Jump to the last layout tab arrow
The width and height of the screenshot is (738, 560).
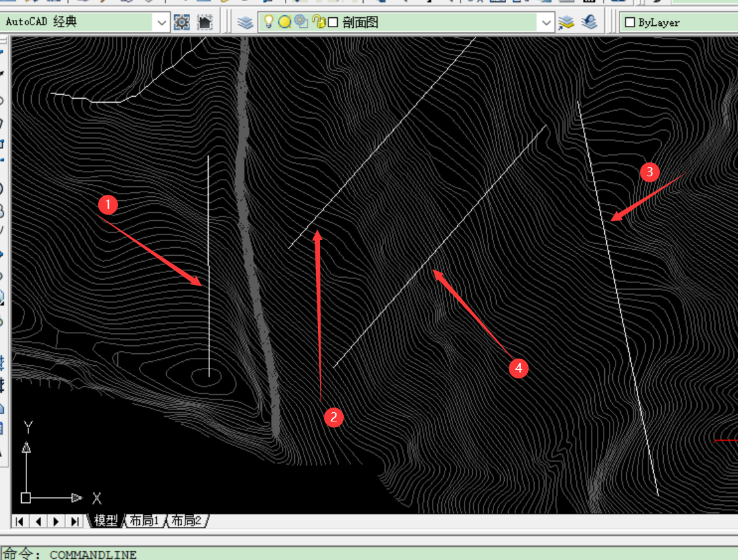[75, 521]
